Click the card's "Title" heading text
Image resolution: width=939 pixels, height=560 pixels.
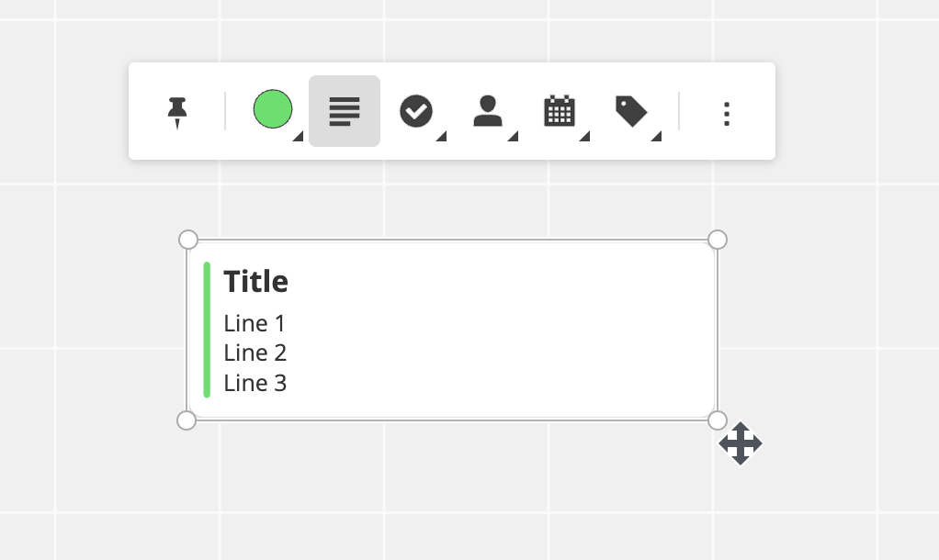[x=255, y=281]
